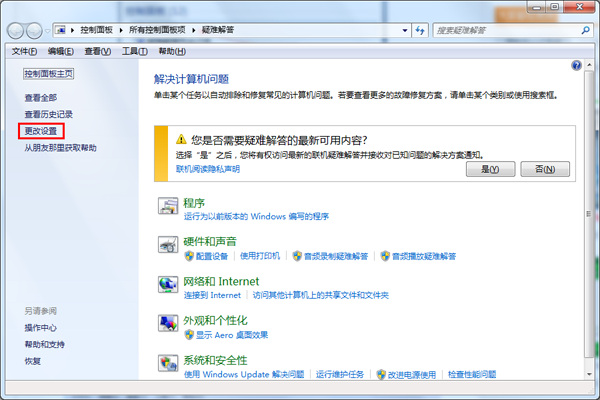Click the 系统和安全性 category icon

167,364
